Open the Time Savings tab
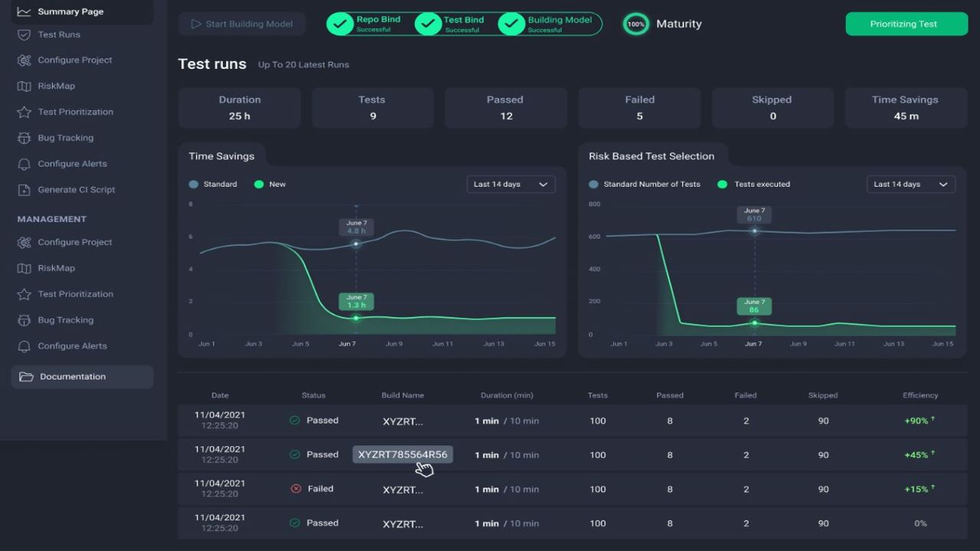980x551 pixels. click(222, 155)
